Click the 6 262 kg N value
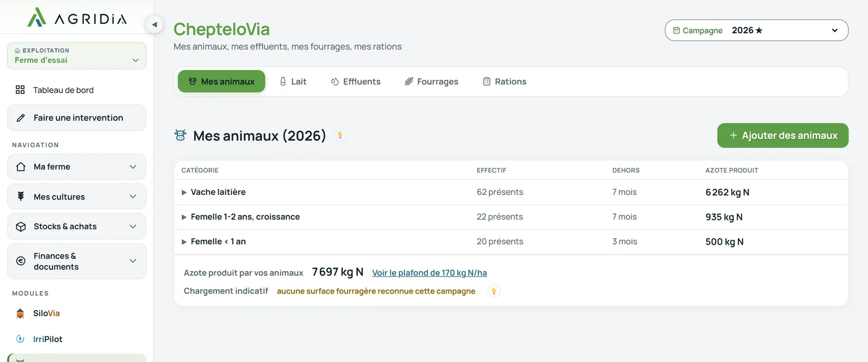This screenshot has height=362, width=868. point(727,192)
